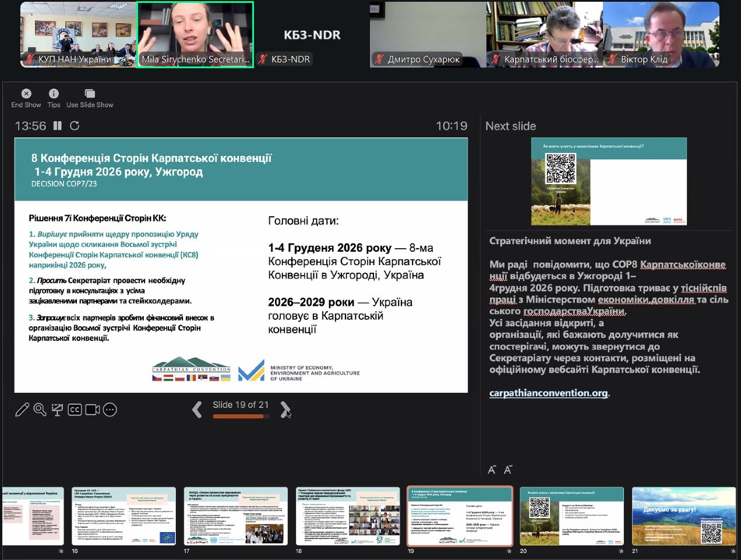Click the Next slide preview thumbnail

pyautogui.click(x=609, y=181)
